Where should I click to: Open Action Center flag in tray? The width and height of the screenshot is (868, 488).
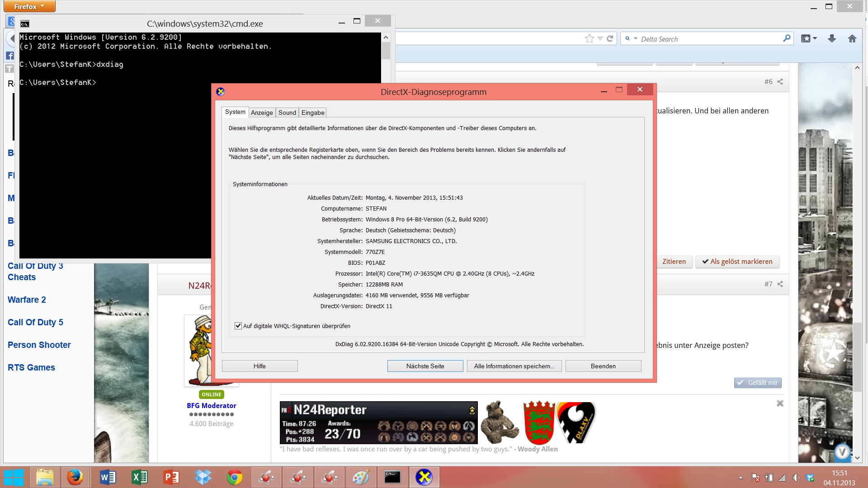click(755, 478)
